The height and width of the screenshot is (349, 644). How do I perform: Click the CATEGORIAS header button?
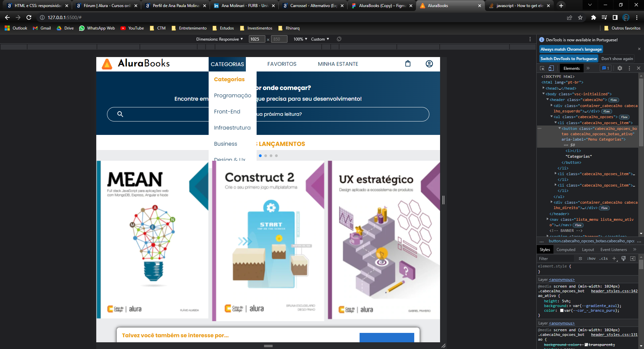(227, 64)
